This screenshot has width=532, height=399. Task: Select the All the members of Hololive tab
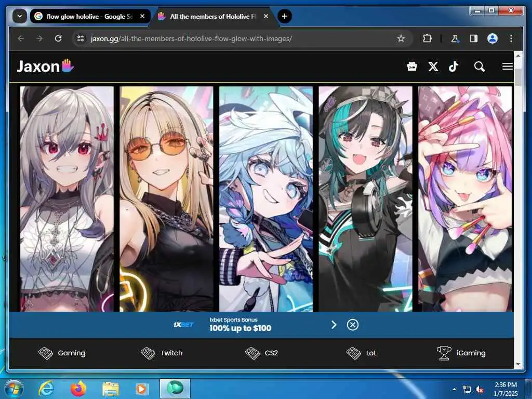click(213, 16)
